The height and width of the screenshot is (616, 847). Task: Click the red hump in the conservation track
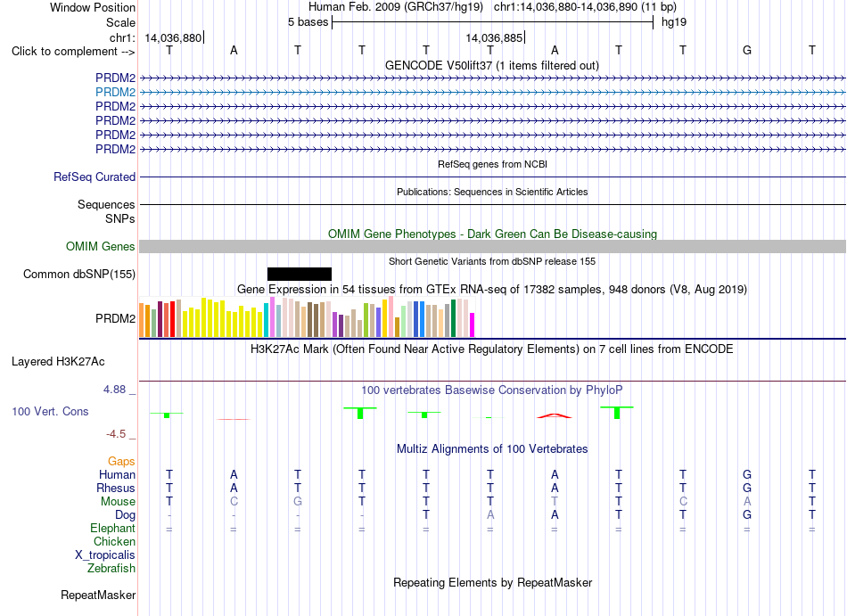click(555, 415)
